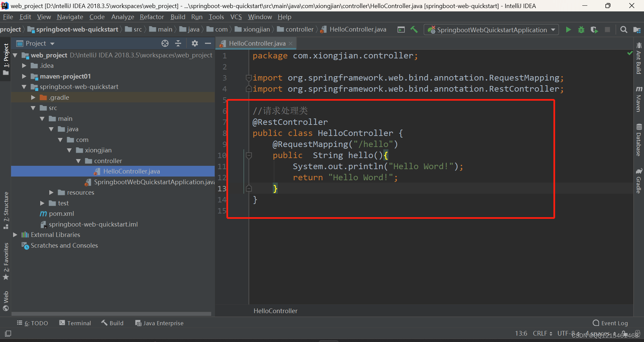The image size is (644, 342).
Task: Click the stop process square icon
Action: click(x=607, y=30)
